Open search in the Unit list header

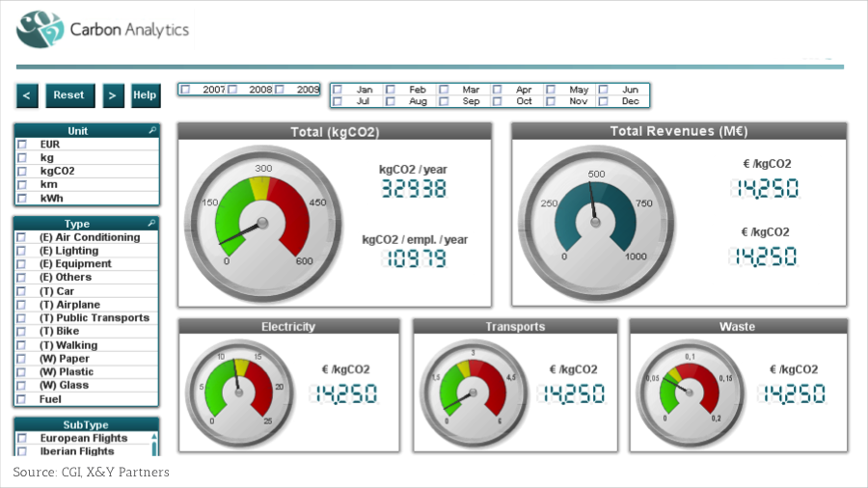[x=151, y=130]
